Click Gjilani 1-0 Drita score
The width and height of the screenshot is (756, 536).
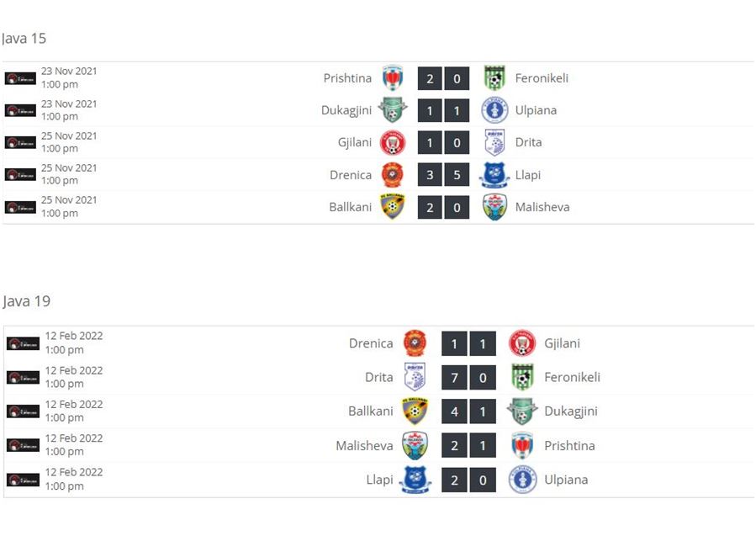click(x=443, y=142)
